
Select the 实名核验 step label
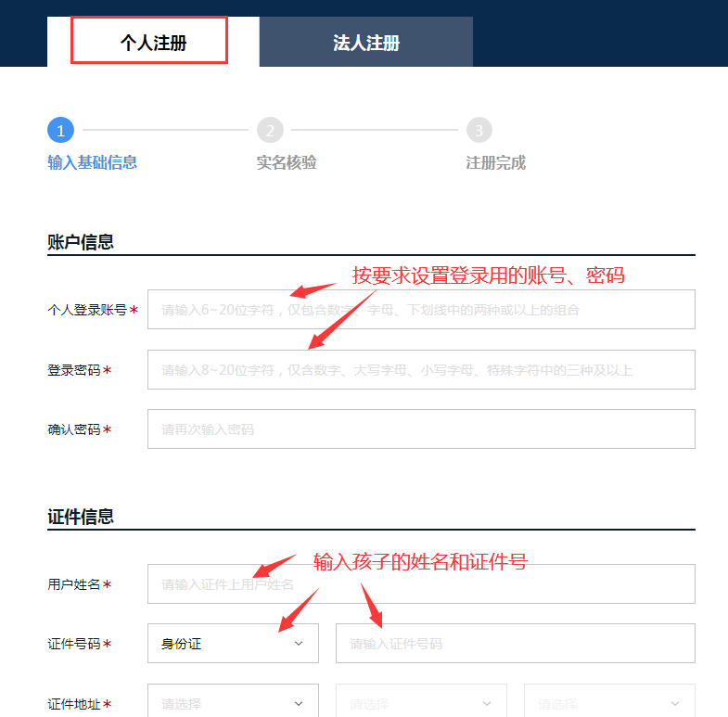tap(287, 162)
